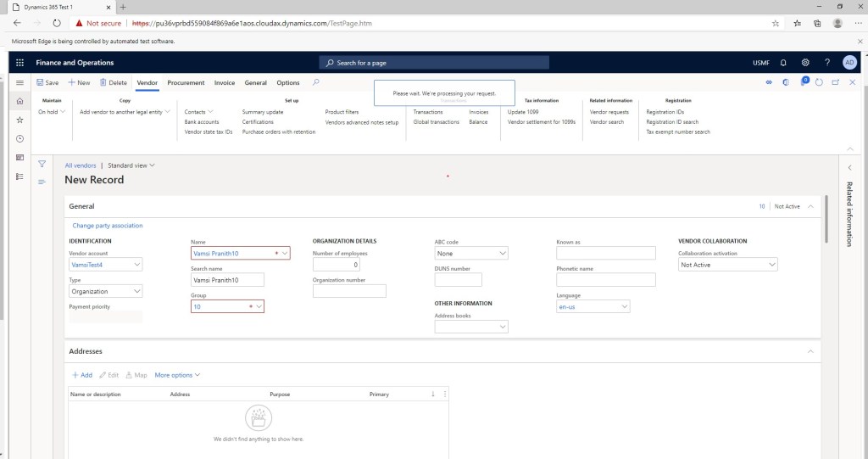Open the settings gear icon
This screenshot has height=459, width=868.
[x=805, y=63]
